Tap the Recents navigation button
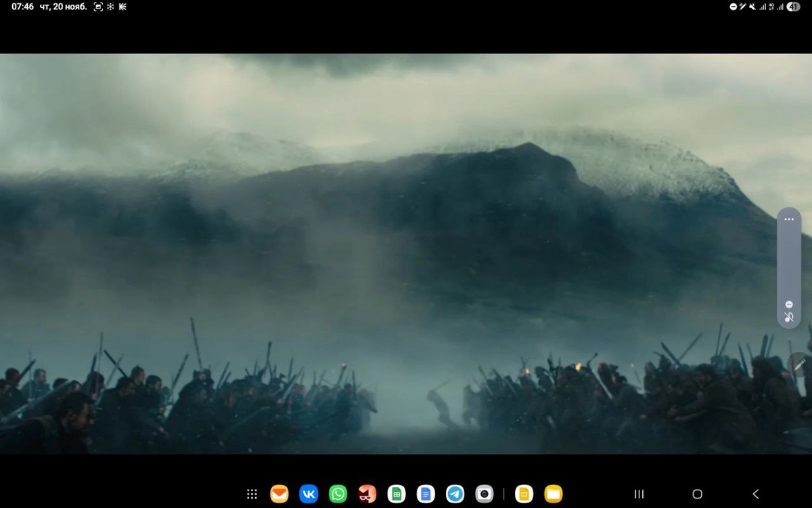 (x=639, y=494)
